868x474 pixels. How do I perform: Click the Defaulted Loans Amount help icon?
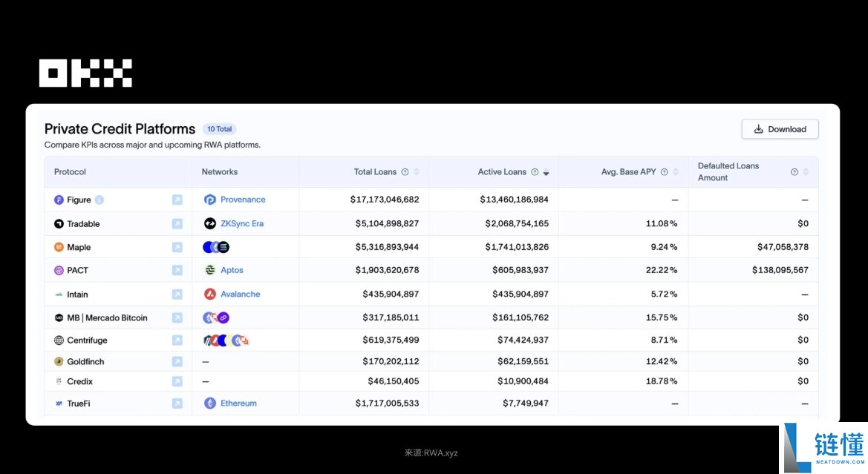[794, 172]
